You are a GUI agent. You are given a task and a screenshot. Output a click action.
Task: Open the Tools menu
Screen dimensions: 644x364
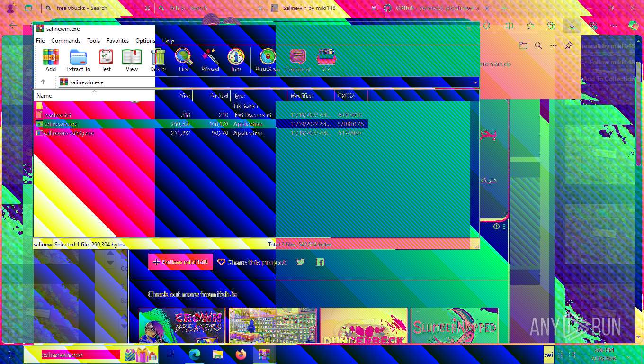pos(93,41)
